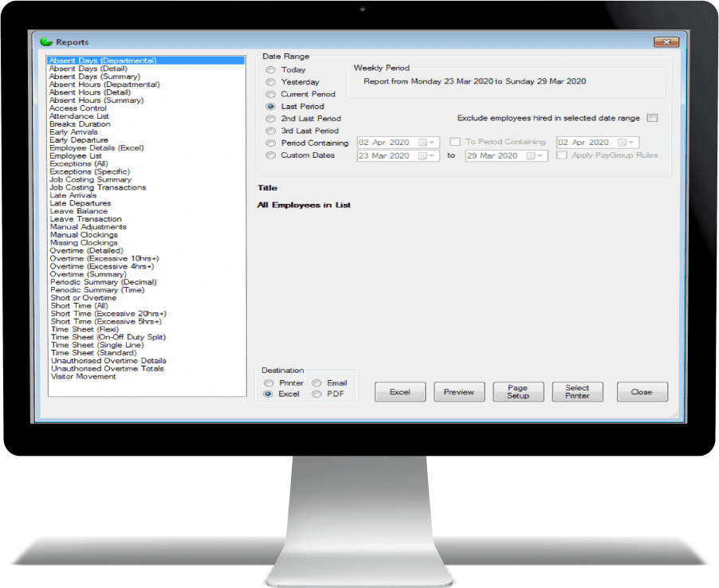719x588 pixels.
Task: Open the Custom Dates end date dropdown
Action: pos(540,156)
